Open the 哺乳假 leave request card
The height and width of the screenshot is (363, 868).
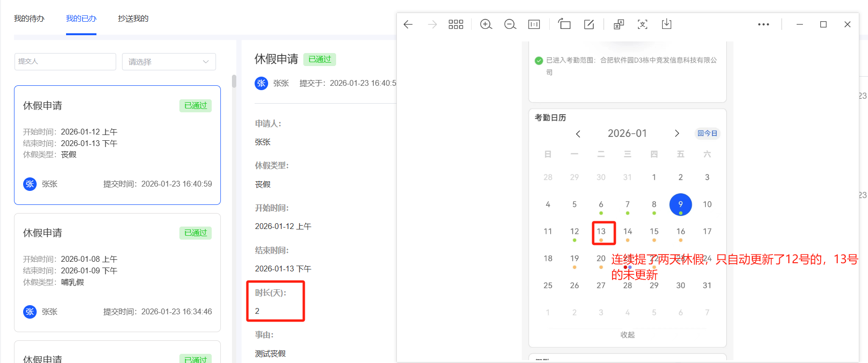(x=117, y=273)
